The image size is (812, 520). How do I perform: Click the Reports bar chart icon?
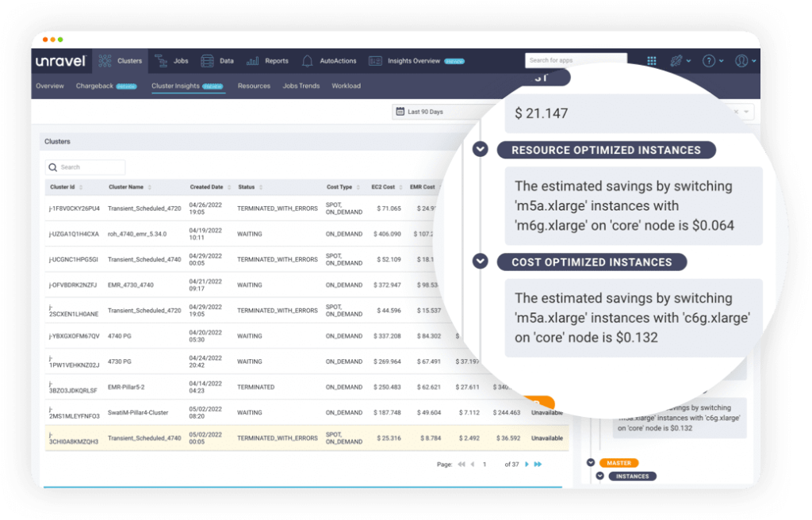tap(252, 60)
